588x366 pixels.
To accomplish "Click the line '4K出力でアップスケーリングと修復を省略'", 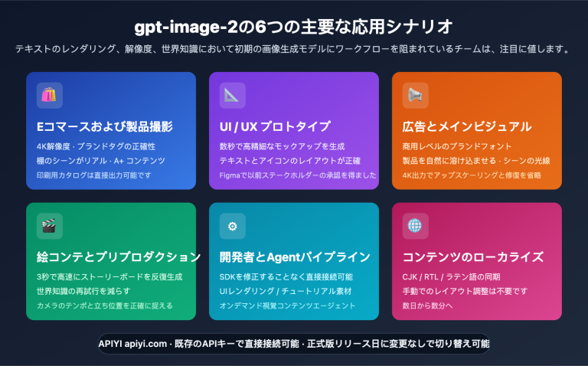I will 472,175.
